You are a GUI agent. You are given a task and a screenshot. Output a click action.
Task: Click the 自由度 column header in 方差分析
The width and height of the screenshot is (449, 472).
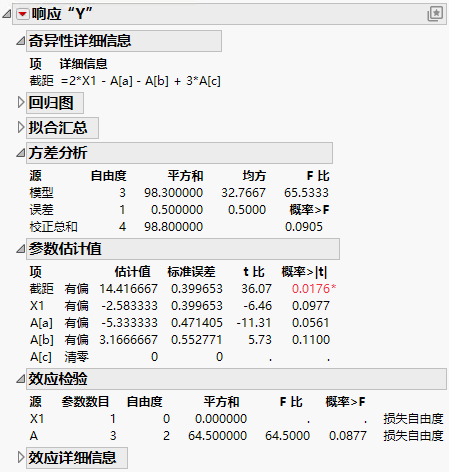(x=109, y=176)
